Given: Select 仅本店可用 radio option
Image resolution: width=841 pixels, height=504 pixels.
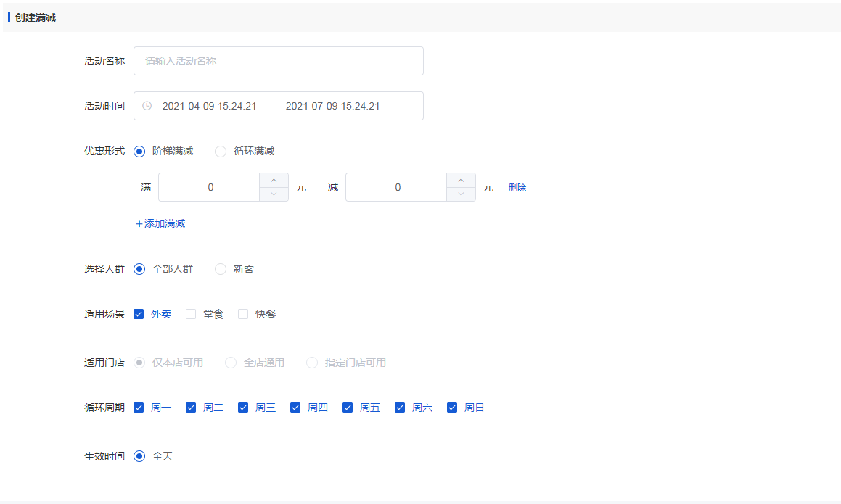Looking at the screenshot, I should pyautogui.click(x=139, y=363).
